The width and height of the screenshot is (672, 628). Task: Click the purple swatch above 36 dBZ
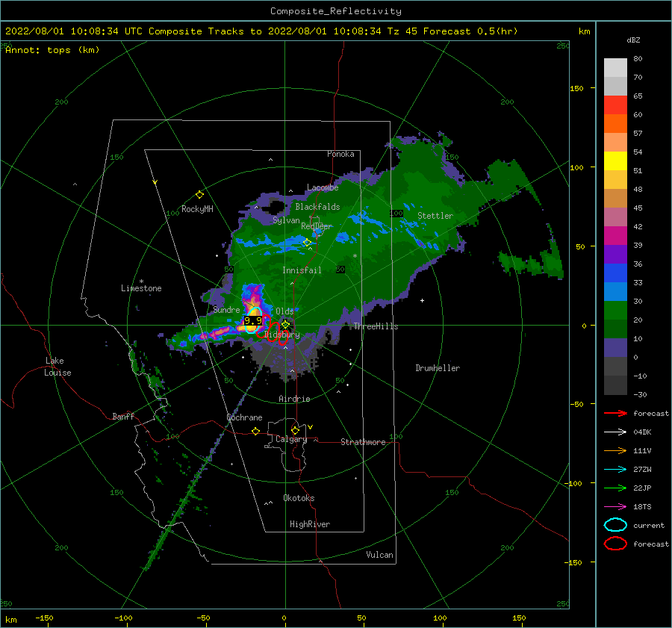615,254
